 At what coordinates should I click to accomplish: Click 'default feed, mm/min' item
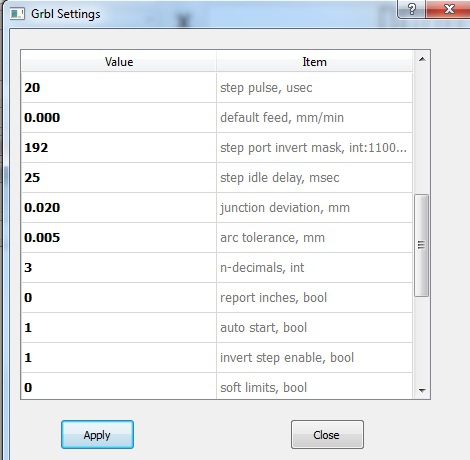tap(315, 118)
